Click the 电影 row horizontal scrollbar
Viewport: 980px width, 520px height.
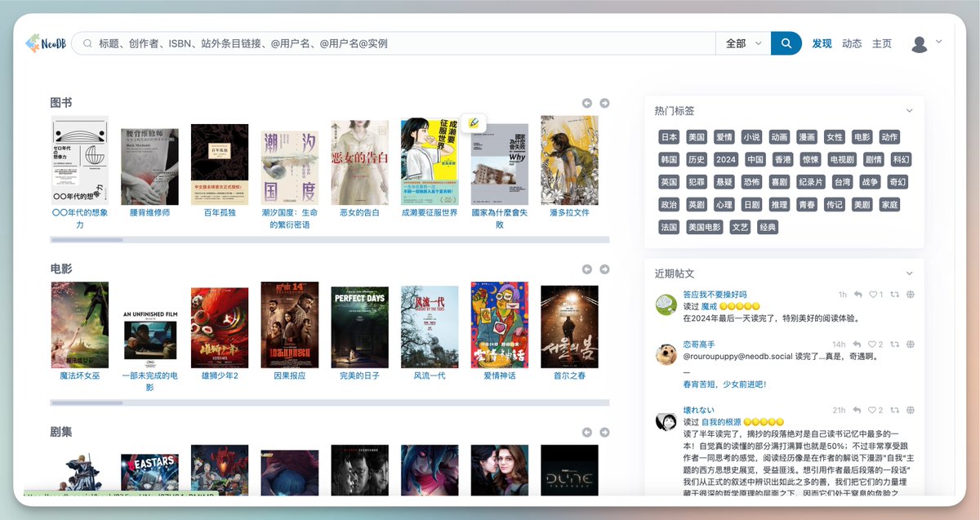coord(330,403)
